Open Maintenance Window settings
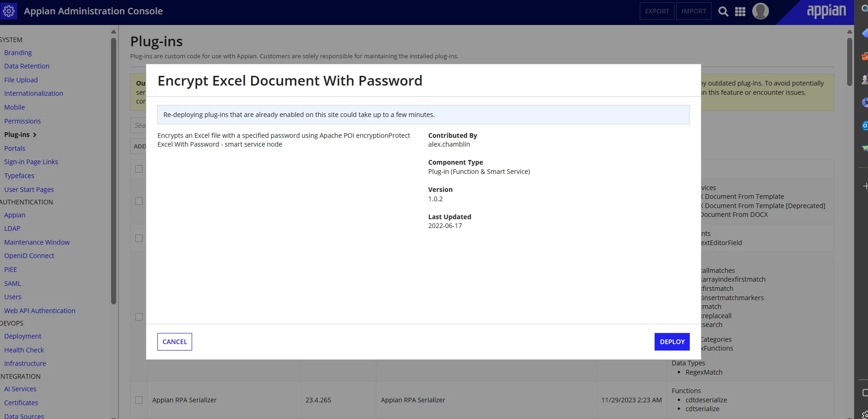The height and width of the screenshot is (419, 868). (37, 242)
